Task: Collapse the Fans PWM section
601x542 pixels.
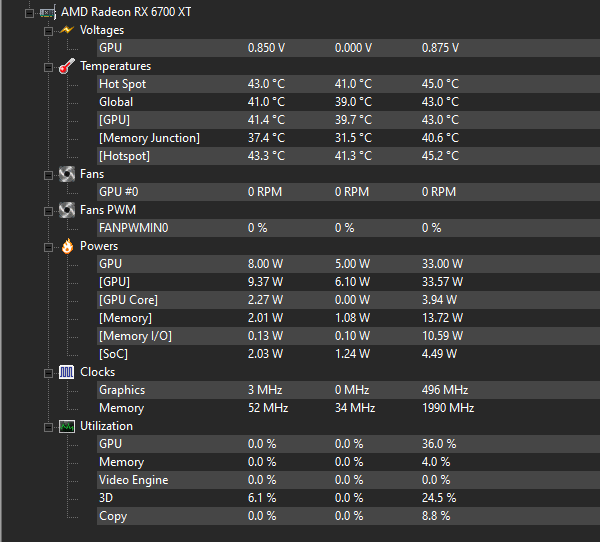Action: click(x=48, y=212)
